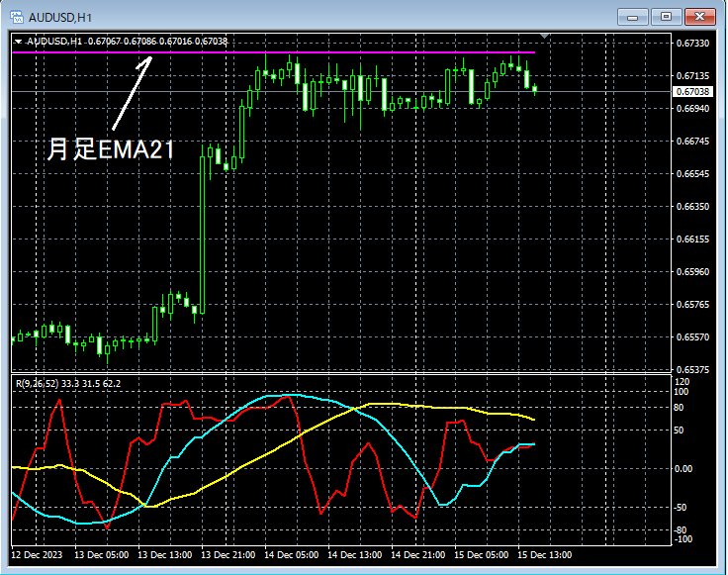Select the white arrow trend line object
Viewport: 728px width, 575px height.
tap(132, 93)
